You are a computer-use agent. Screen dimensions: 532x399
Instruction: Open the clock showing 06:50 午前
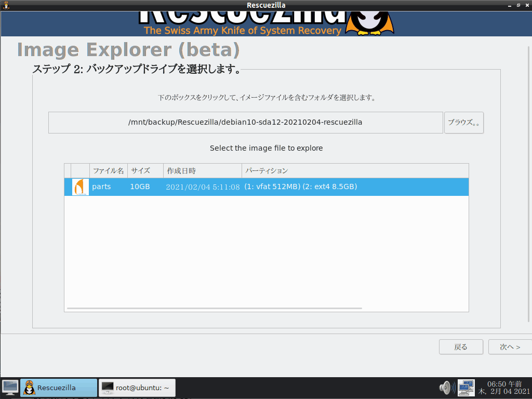[504, 388]
